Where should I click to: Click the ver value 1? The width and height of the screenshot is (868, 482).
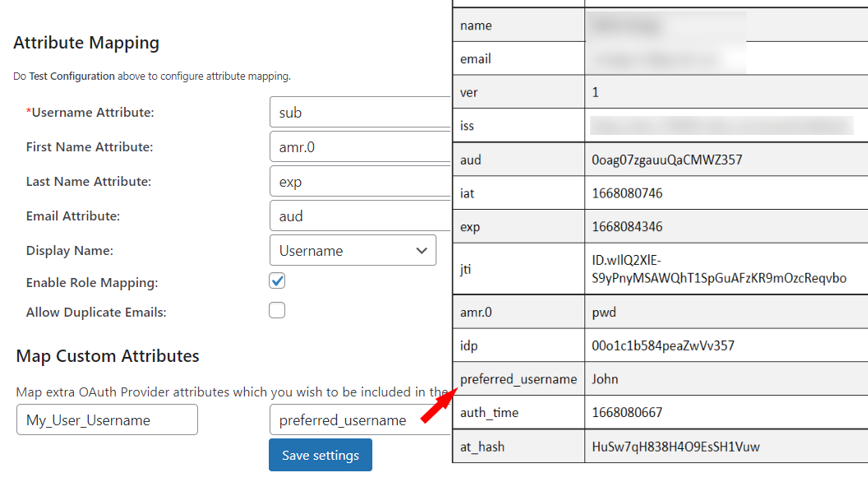595,92
